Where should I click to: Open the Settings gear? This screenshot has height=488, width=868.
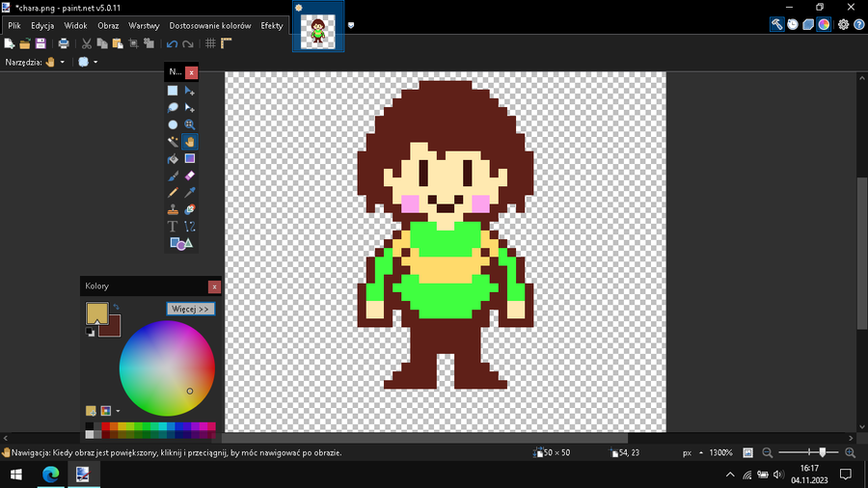click(843, 24)
